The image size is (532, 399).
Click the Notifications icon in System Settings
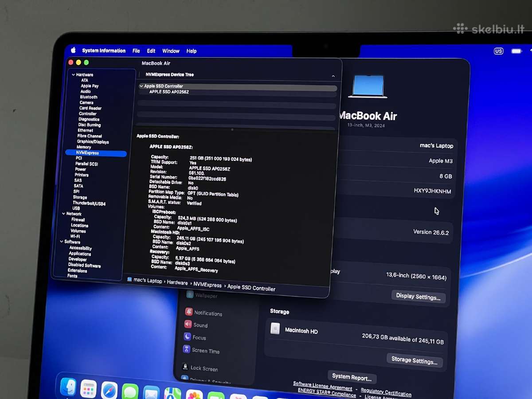[189, 312]
